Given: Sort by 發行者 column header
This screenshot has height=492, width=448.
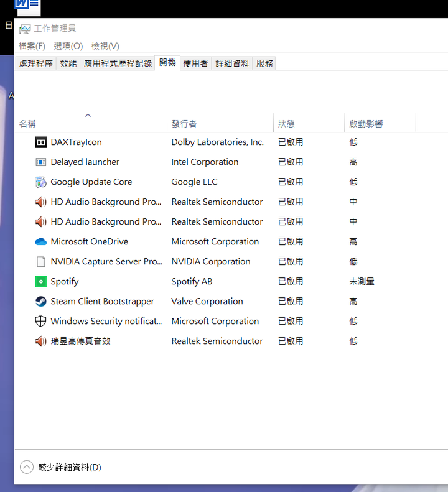Looking at the screenshot, I should (220, 123).
